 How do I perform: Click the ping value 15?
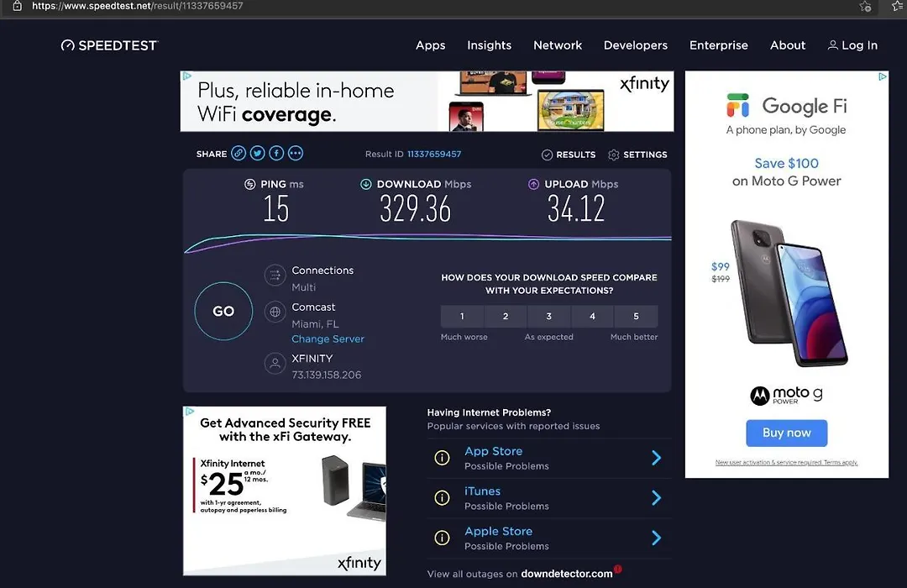276,209
